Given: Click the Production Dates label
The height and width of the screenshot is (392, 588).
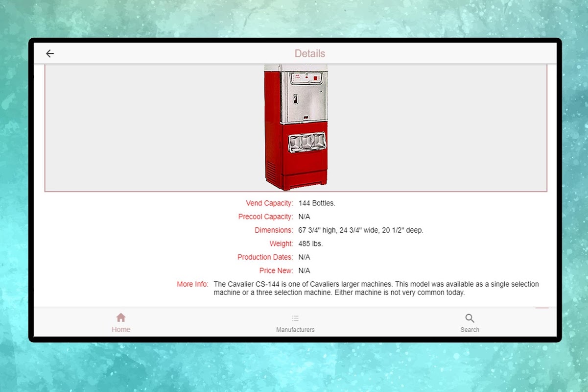Looking at the screenshot, I should coord(265,257).
